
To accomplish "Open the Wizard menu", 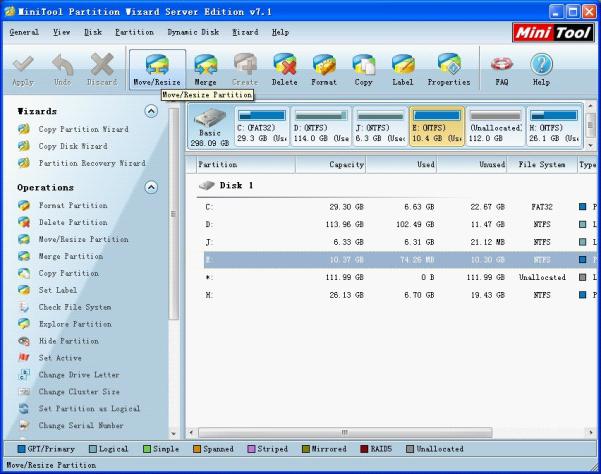I will click(x=245, y=32).
